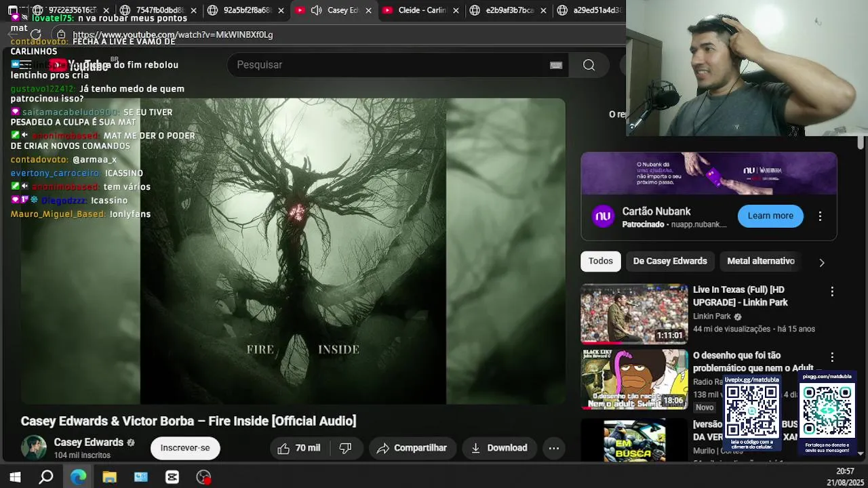Click the Microsoft Edge taskbar icon
868x488 pixels.
point(79,477)
